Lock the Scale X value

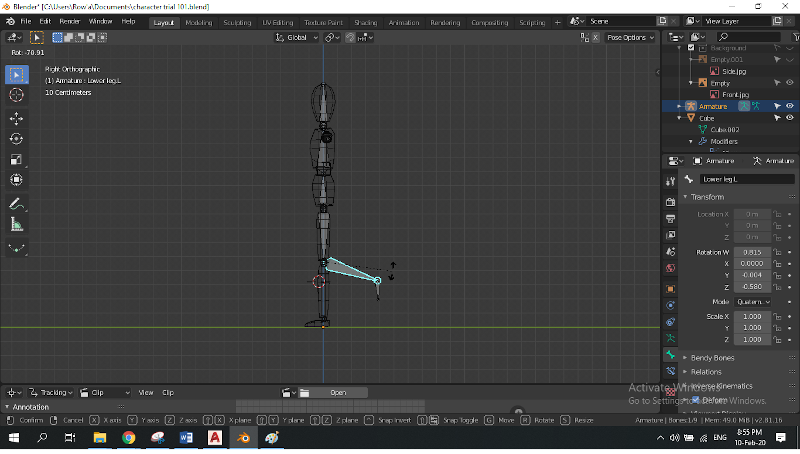pos(777,316)
